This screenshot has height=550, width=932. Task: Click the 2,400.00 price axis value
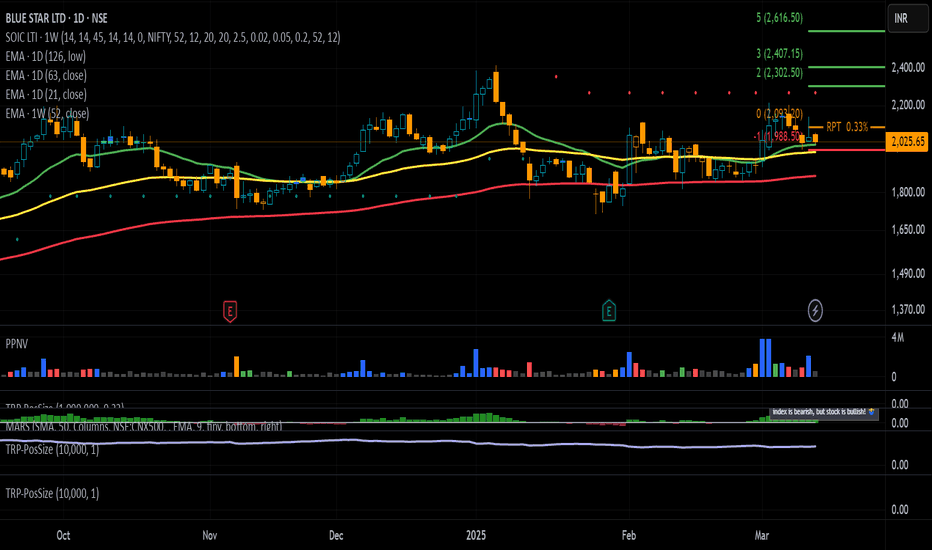[x=908, y=68]
